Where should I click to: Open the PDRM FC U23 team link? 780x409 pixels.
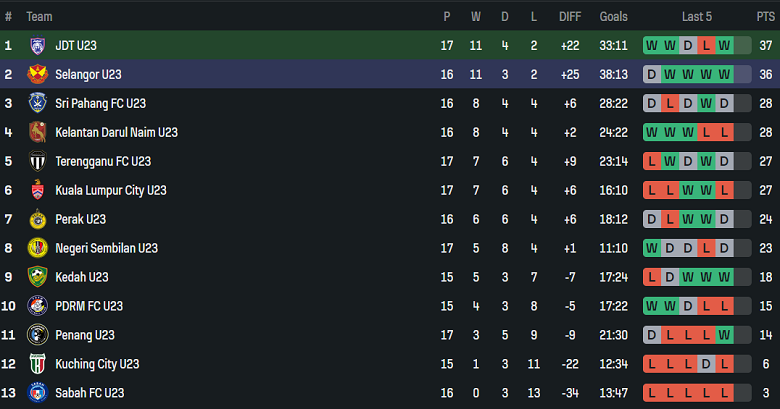coord(89,306)
